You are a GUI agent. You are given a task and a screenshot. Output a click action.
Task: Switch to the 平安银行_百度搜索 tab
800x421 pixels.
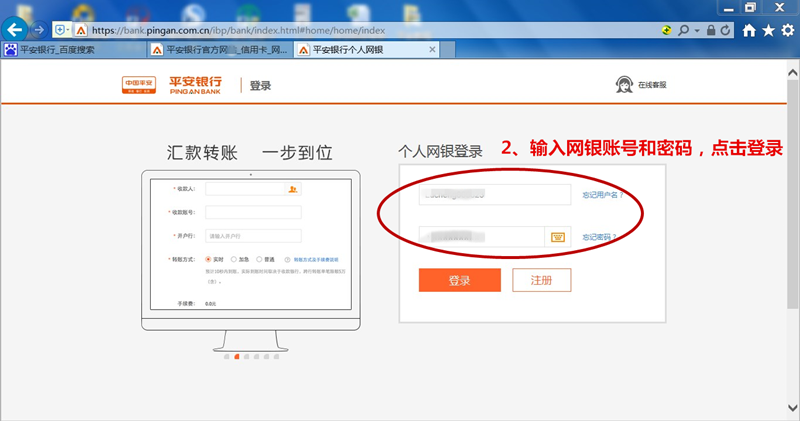[74, 49]
